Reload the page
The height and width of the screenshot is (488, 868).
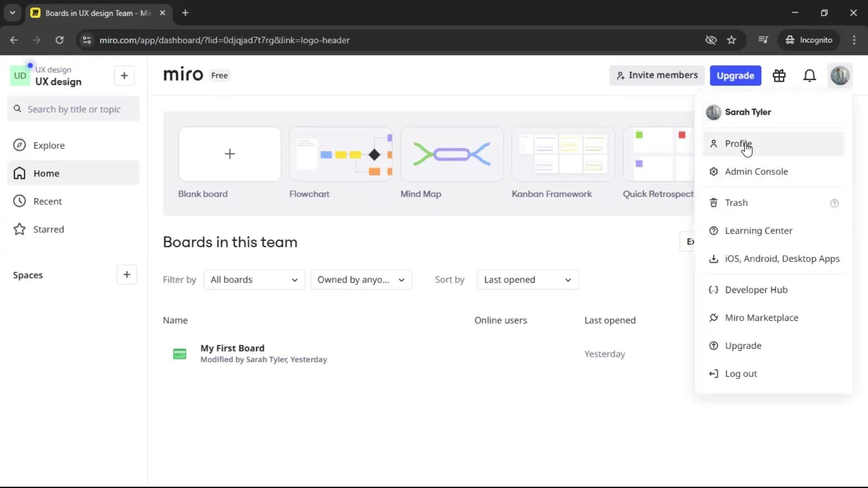59,40
